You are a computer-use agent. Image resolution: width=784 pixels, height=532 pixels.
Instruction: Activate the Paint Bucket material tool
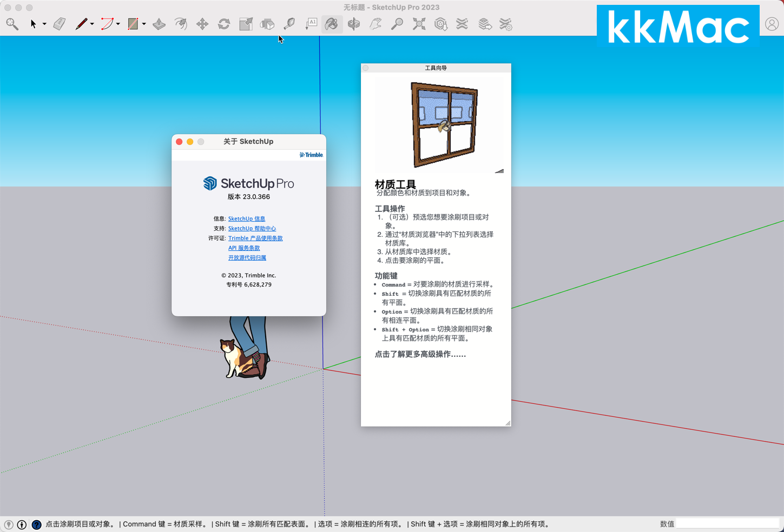coord(332,24)
